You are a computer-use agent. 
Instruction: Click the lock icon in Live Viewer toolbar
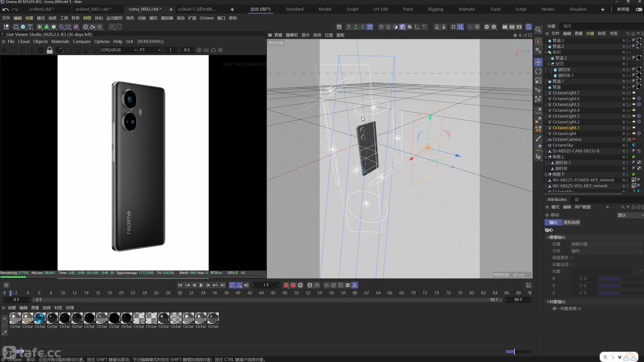click(x=50, y=50)
